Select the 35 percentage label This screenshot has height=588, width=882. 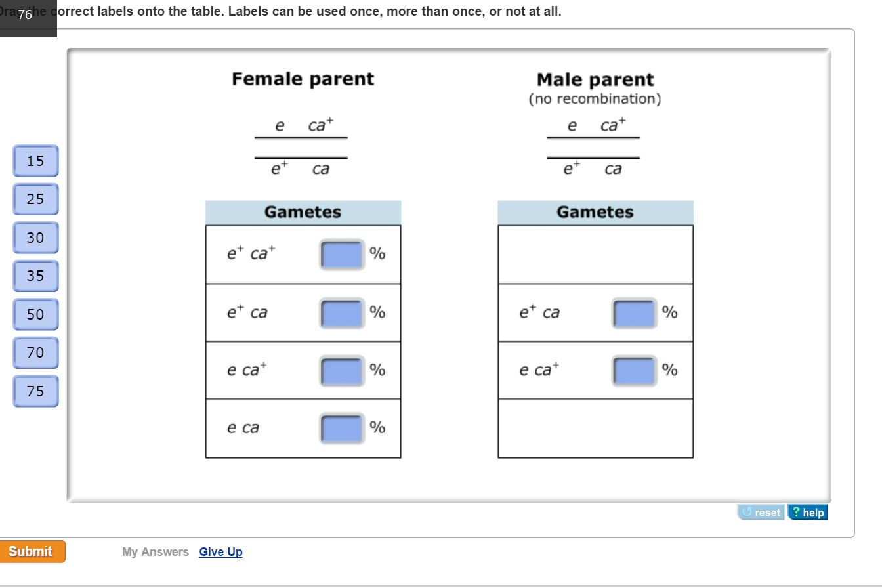tap(35, 276)
